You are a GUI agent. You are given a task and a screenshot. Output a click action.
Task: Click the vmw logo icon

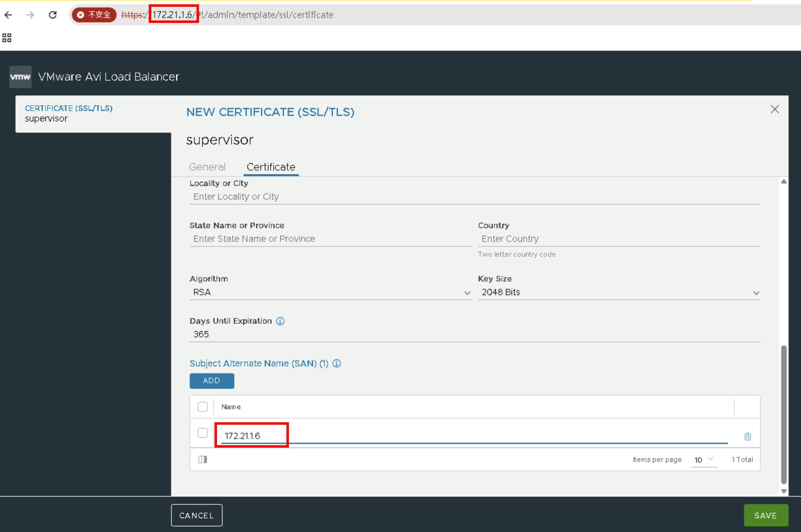pyautogui.click(x=20, y=77)
